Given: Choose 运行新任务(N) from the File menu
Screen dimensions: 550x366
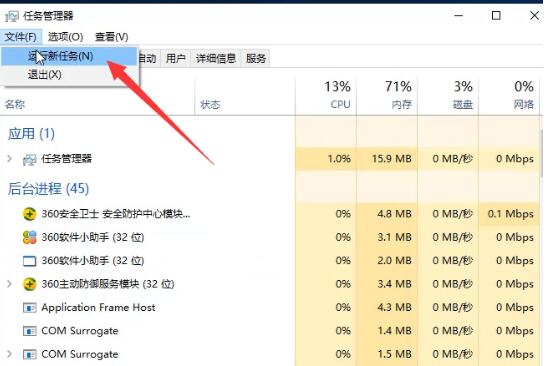Looking at the screenshot, I should click(x=70, y=56).
